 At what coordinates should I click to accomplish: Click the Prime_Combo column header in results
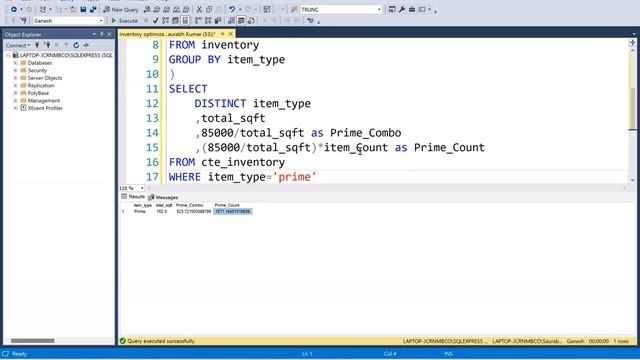(190, 205)
